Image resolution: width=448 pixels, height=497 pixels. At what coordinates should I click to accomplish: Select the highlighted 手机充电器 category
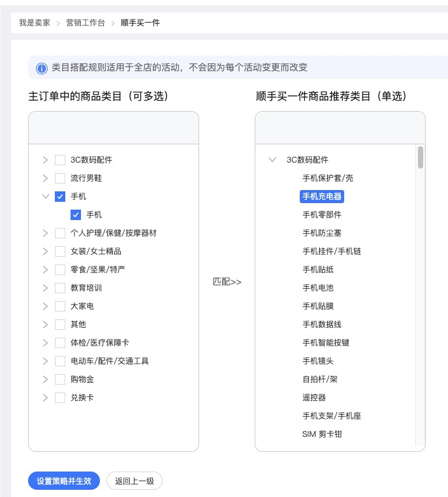[322, 197]
